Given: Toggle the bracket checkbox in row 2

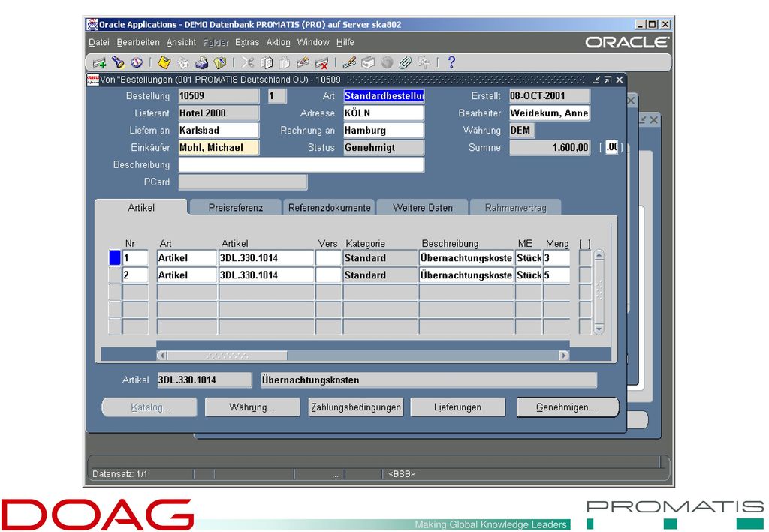Looking at the screenshot, I should [584, 275].
